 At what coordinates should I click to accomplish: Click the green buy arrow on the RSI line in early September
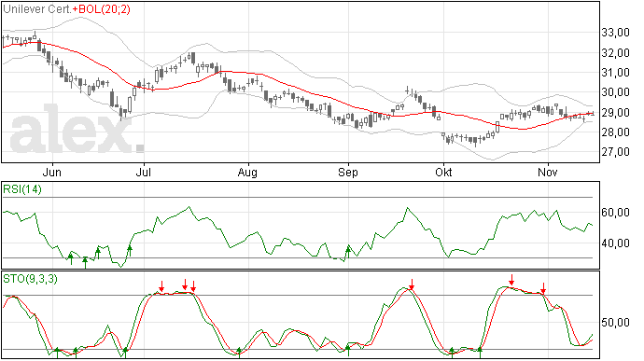348,251
